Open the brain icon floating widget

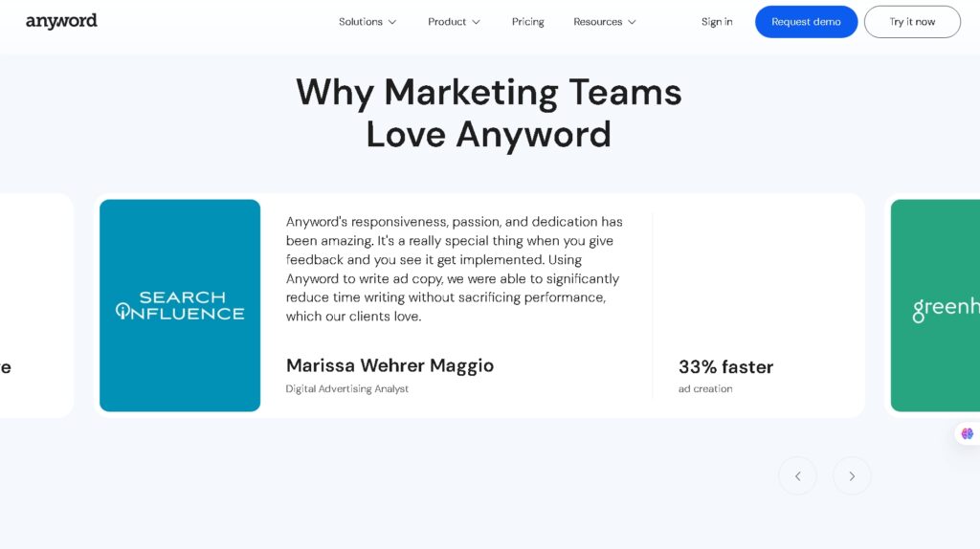point(968,433)
